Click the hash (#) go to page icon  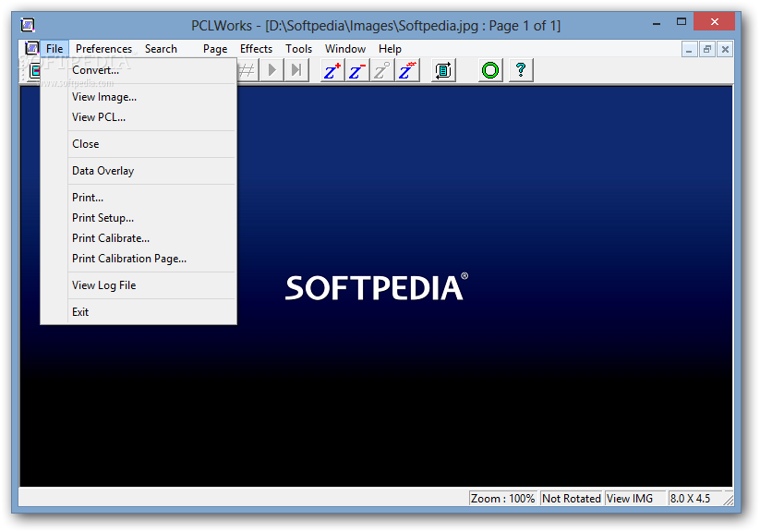pos(247,70)
